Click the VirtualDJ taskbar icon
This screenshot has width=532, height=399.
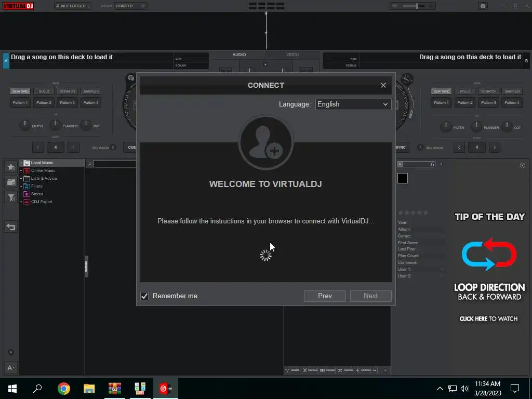[x=166, y=389]
